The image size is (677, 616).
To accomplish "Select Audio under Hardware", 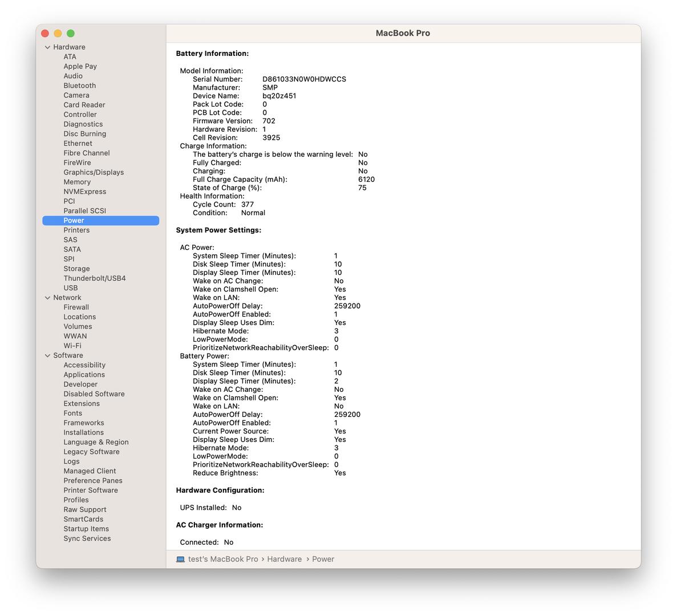I will 73,76.
